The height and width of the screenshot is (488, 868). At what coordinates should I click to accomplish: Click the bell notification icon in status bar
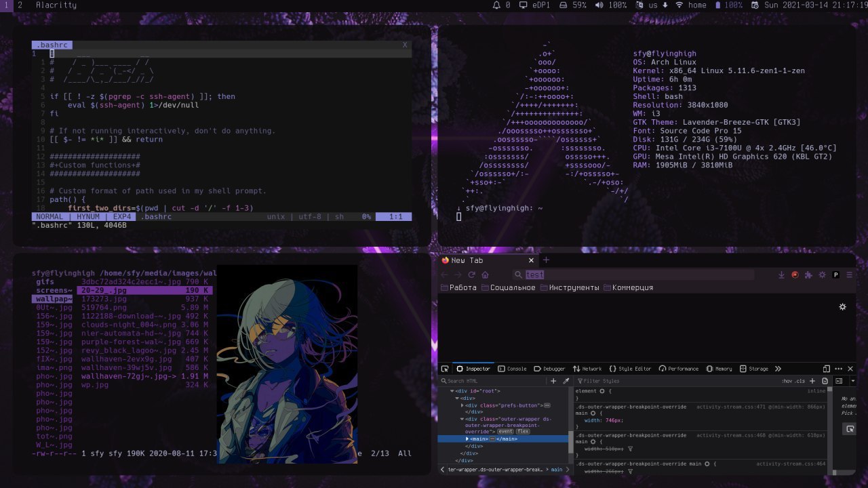(x=496, y=5)
